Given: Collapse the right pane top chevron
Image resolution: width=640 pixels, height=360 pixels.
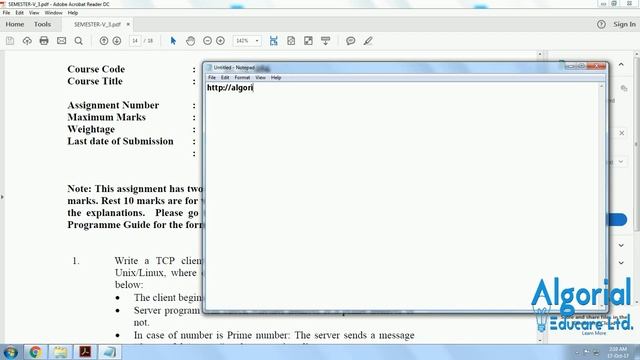Looking at the screenshot, I should pos(621,64).
